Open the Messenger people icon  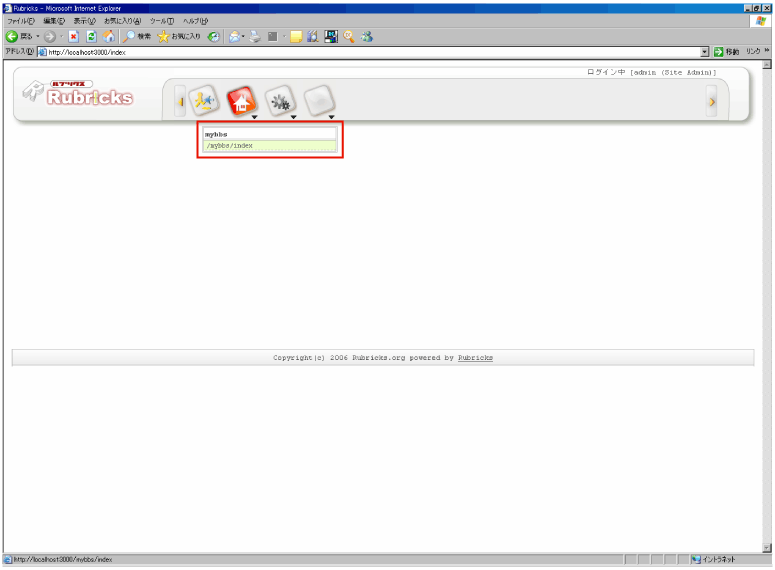pos(367,37)
